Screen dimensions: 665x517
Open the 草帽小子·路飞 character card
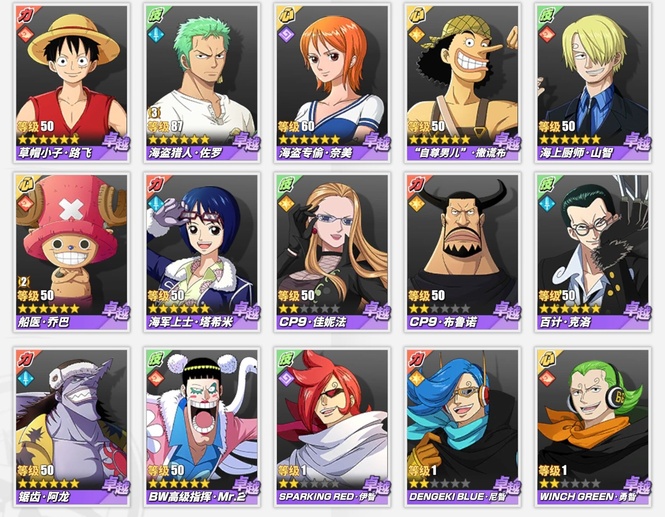click(x=72, y=83)
